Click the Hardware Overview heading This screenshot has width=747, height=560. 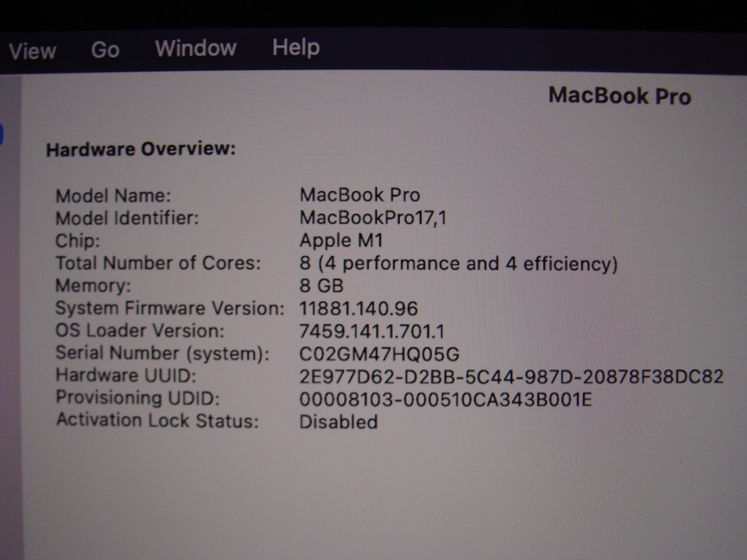tap(141, 149)
